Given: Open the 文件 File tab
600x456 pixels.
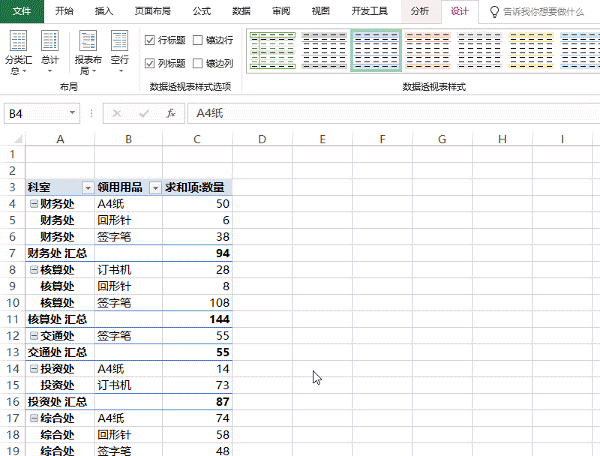Looking at the screenshot, I should [22, 11].
